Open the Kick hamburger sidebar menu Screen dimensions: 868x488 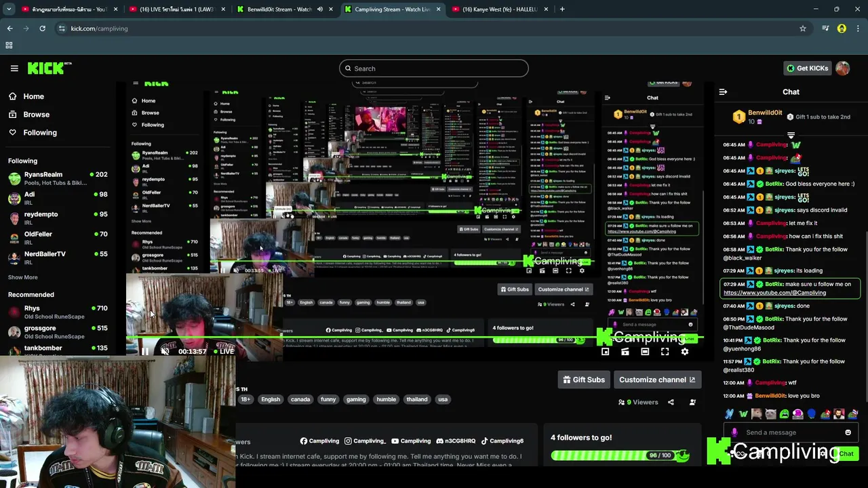tap(14, 68)
